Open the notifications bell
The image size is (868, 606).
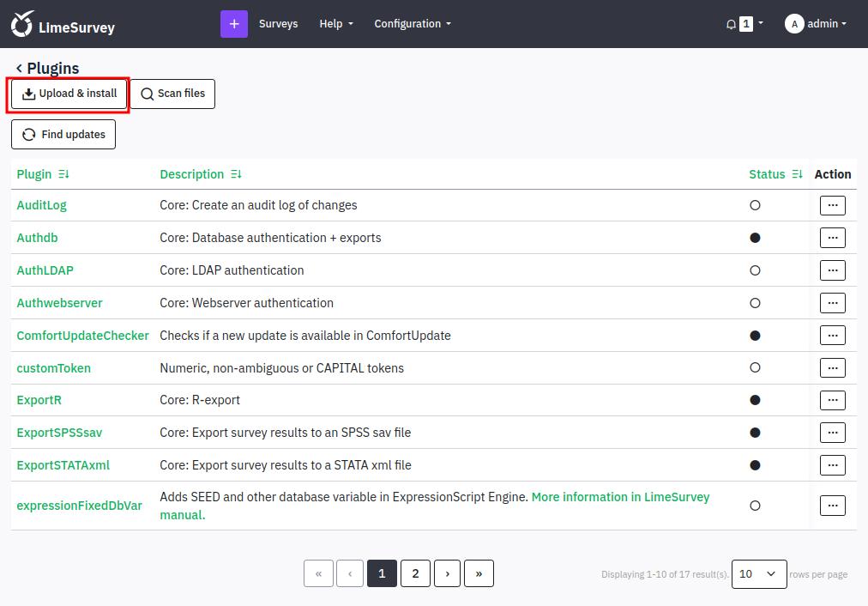pyautogui.click(x=731, y=24)
